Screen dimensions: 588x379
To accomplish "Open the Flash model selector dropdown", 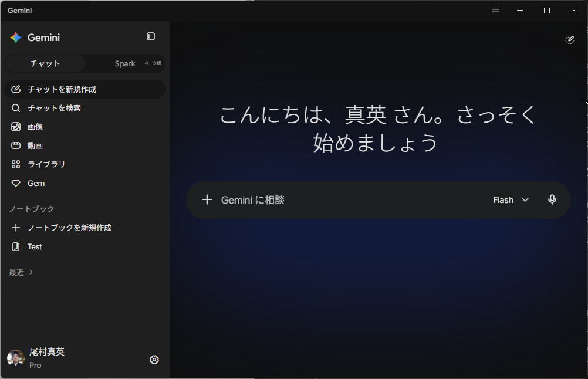I will tap(511, 200).
